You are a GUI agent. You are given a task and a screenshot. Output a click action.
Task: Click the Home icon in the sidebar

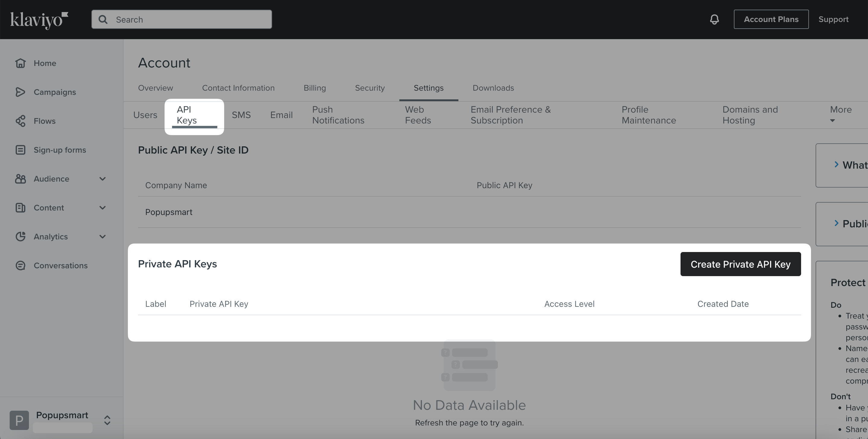click(x=20, y=63)
